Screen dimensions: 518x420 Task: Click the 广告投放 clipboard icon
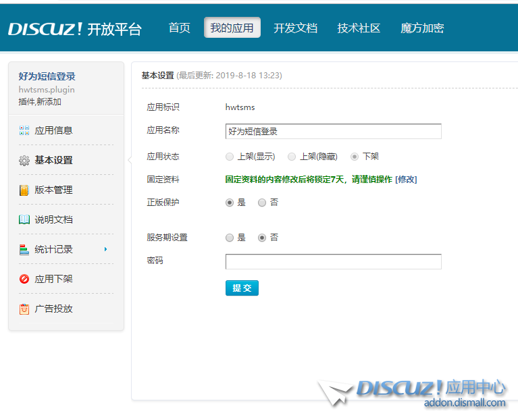pyautogui.click(x=24, y=309)
